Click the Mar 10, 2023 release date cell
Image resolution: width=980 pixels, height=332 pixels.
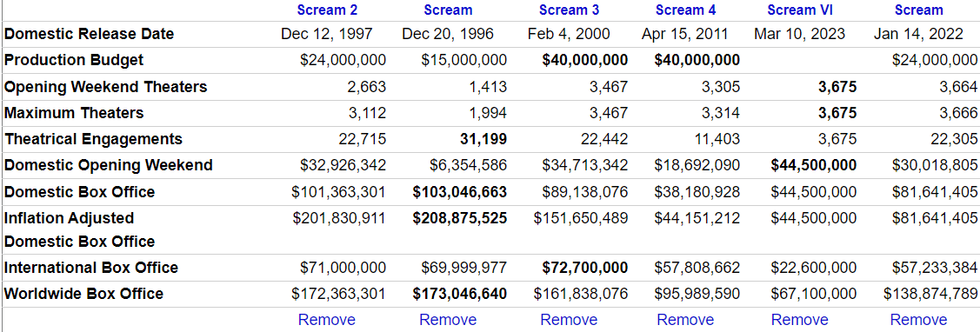pyautogui.click(x=799, y=34)
